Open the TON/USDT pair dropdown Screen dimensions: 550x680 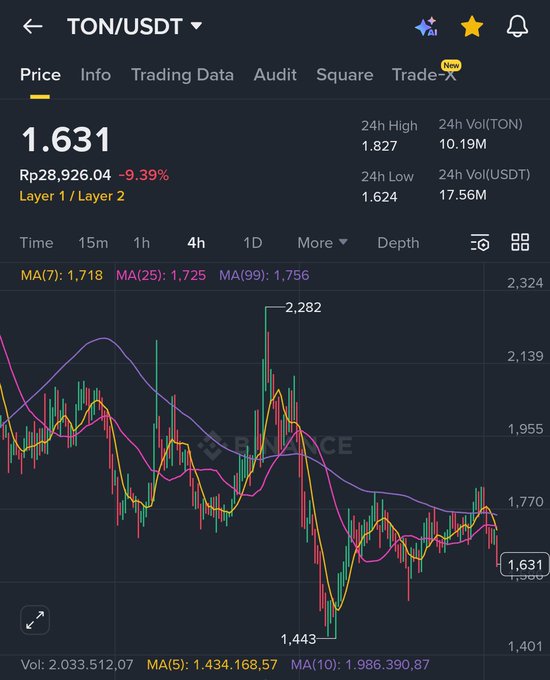point(134,26)
